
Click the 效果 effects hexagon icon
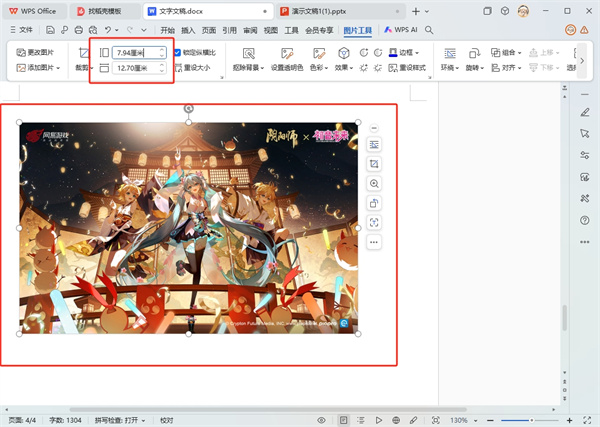click(344, 53)
